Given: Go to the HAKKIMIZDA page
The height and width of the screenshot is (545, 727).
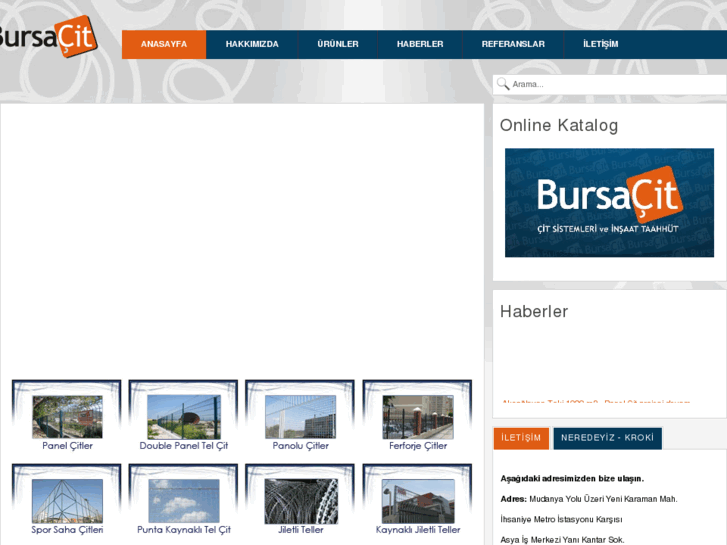Looking at the screenshot, I should [x=252, y=45].
